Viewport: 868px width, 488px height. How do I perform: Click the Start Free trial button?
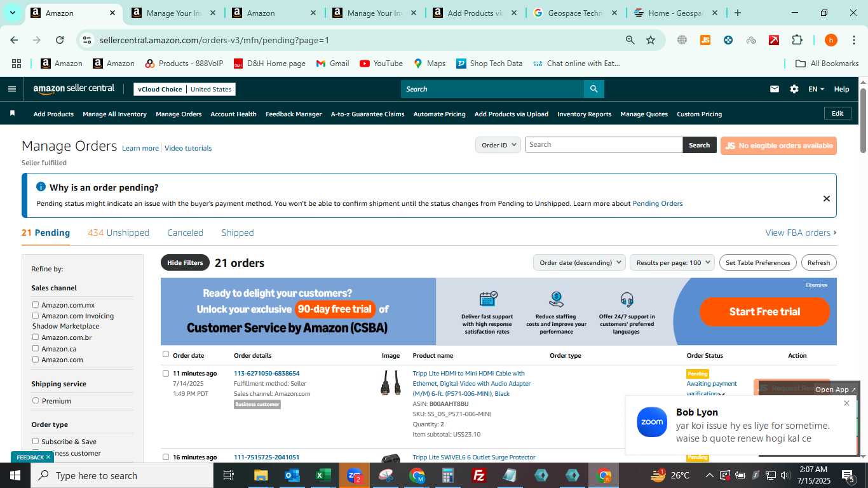[x=764, y=311]
